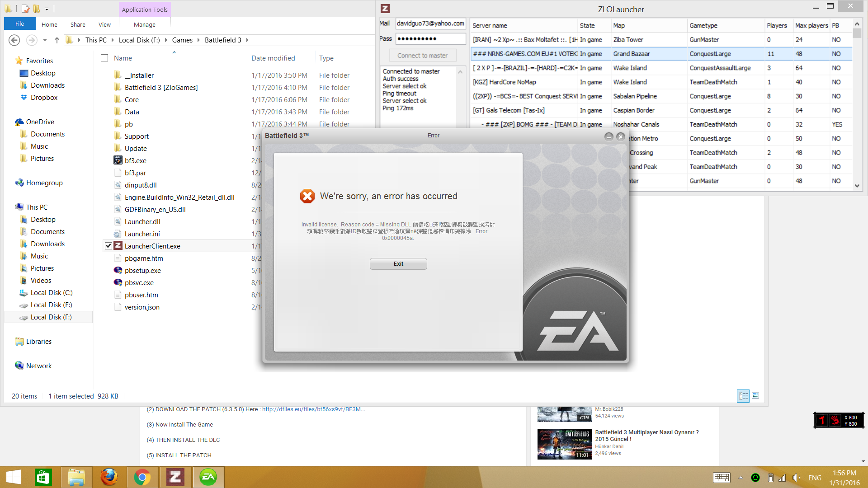Switch to the Share ribbon tab

pyautogui.click(x=78, y=24)
